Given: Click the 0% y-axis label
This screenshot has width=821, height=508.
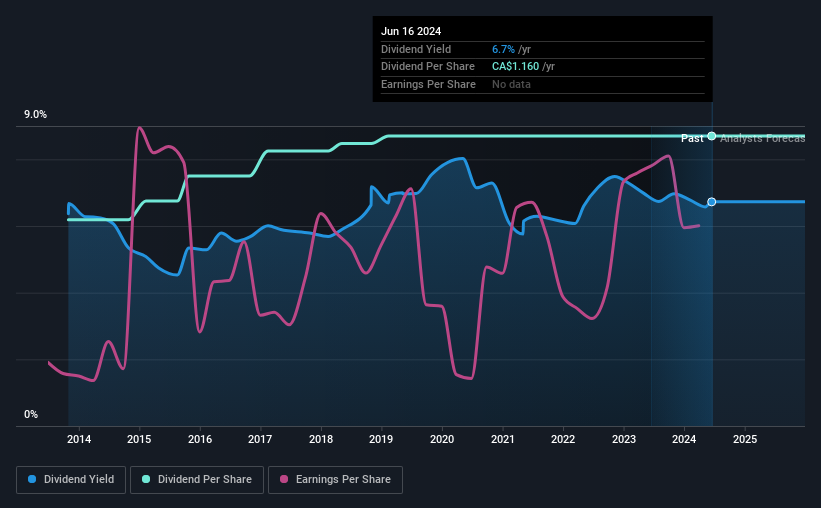Looking at the screenshot, I should click(31, 414).
